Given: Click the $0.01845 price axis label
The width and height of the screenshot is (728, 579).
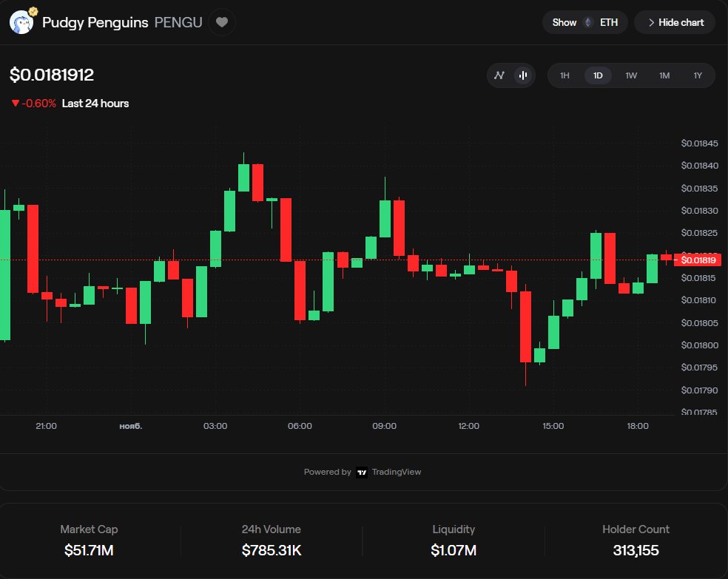Looking at the screenshot, I should [700, 143].
